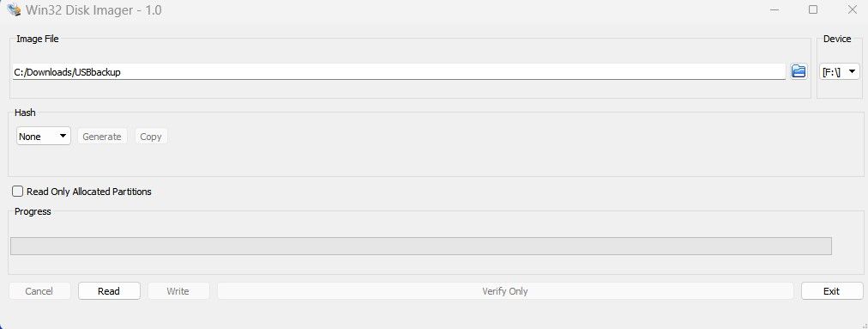Start reading the device with Read button
The image size is (868, 329).
click(109, 290)
